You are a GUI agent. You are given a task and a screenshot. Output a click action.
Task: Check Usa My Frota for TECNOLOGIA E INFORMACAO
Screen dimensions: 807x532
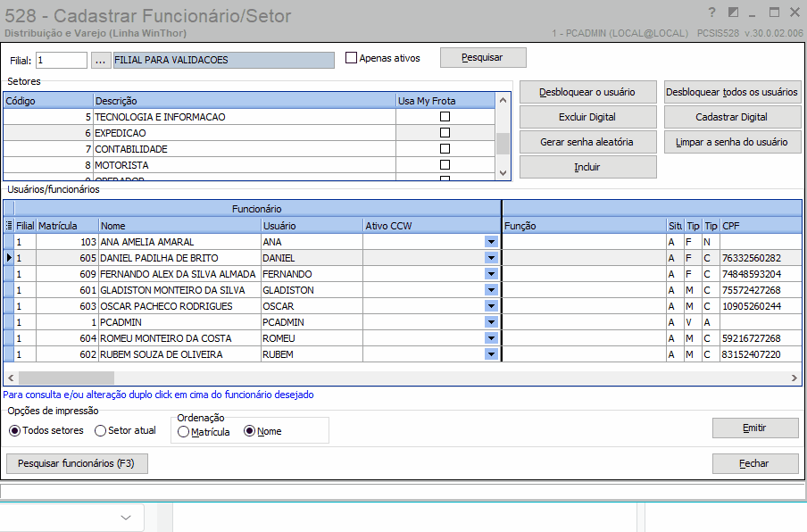coord(445,117)
